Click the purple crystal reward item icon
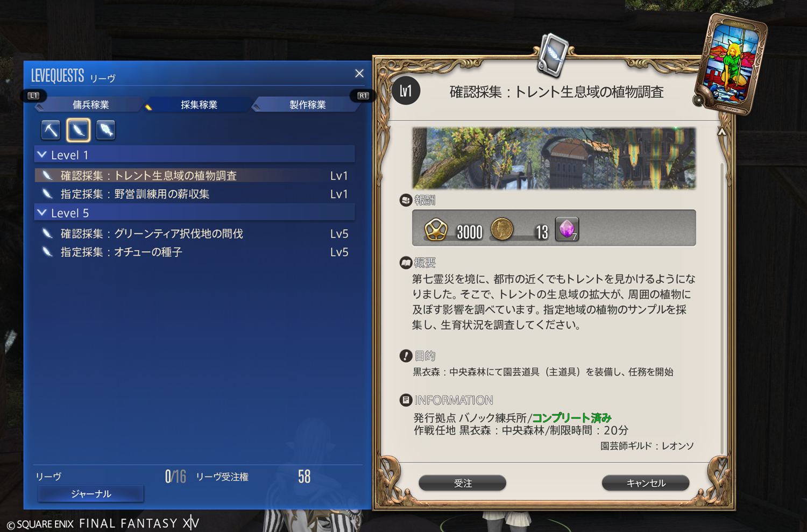 pyautogui.click(x=567, y=229)
